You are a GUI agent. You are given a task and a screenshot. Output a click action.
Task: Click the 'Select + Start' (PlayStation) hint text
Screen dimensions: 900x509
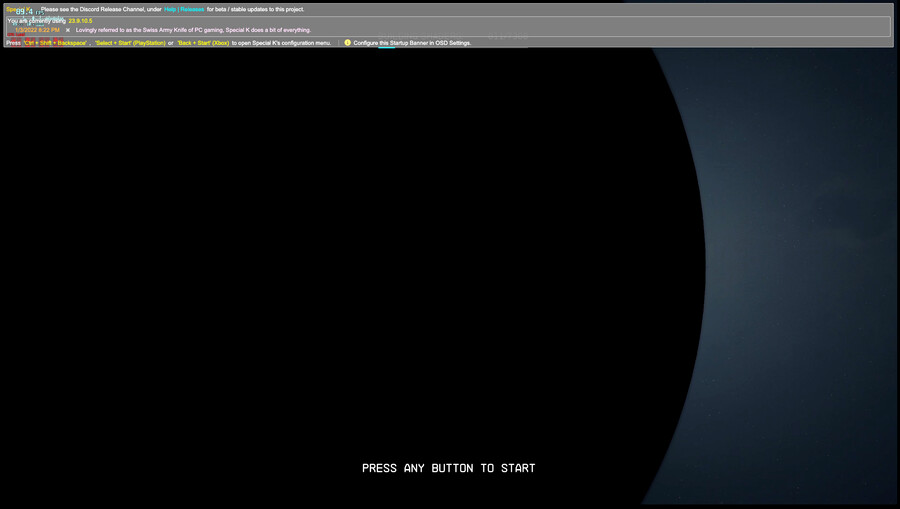pyautogui.click(x=130, y=43)
